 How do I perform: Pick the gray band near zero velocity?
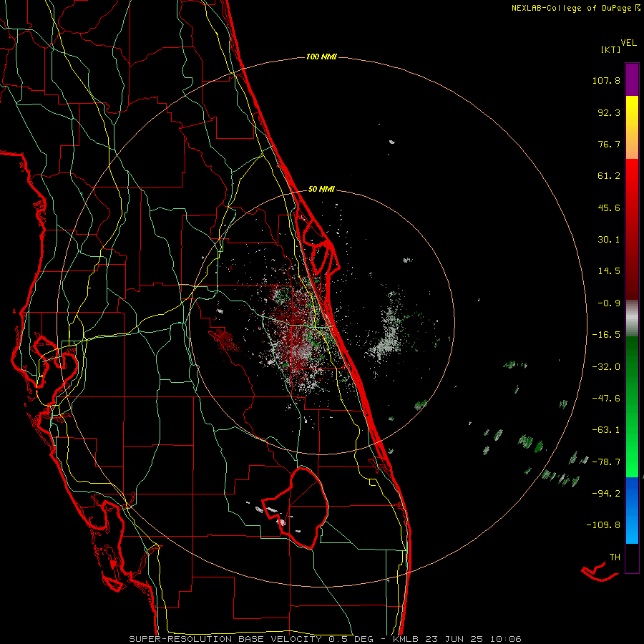tap(632, 318)
